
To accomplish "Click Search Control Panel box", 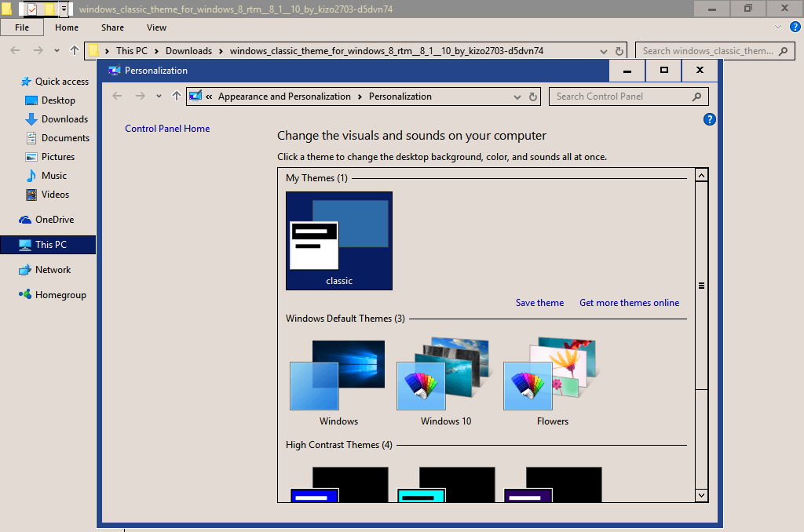I will pos(629,97).
